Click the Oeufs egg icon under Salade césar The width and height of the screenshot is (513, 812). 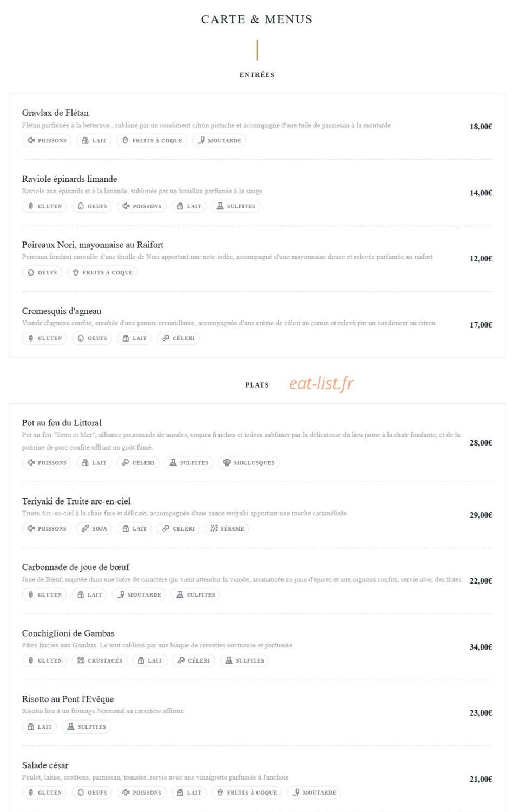coord(81,793)
